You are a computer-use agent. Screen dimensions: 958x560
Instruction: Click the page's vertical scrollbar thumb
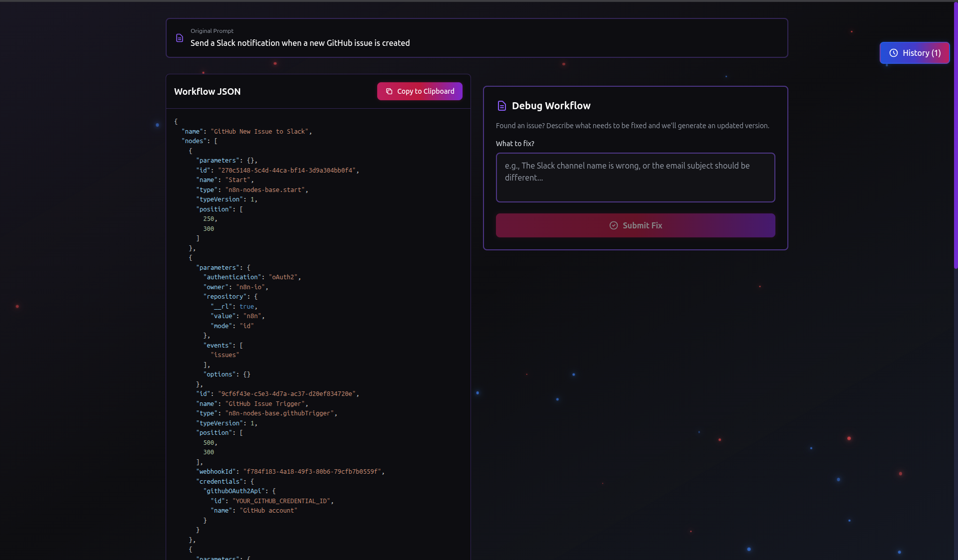955,135
